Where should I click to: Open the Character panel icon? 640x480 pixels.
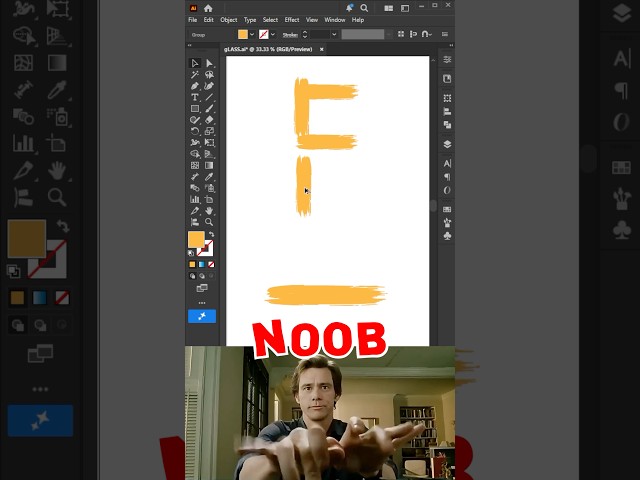click(447, 163)
